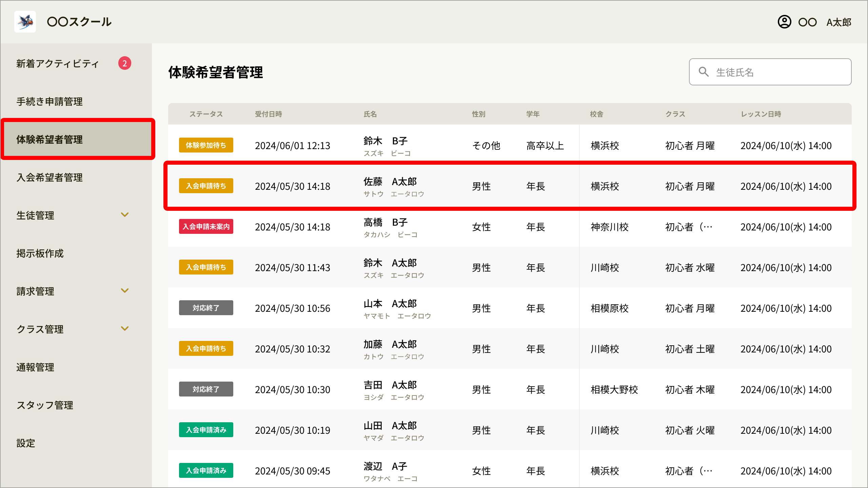The height and width of the screenshot is (488, 868).
Task: Open スタッフ管理 in the sidebar
Action: [45, 405]
